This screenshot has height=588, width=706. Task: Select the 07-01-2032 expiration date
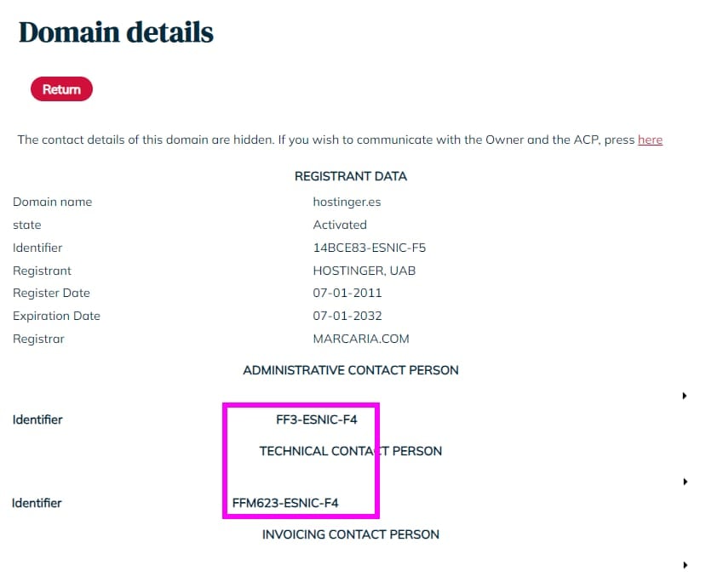347,316
